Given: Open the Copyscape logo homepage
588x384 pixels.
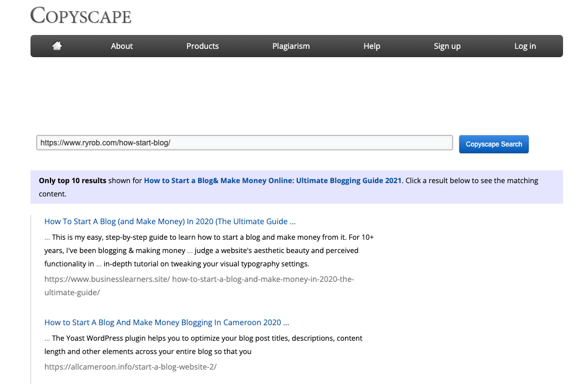Looking at the screenshot, I should click(x=80, y=16).
